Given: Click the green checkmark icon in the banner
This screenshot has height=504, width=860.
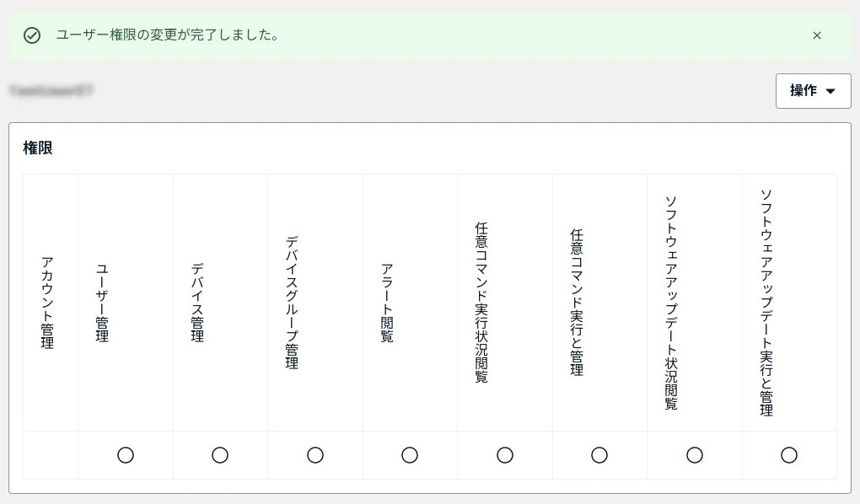Looking at the screenshot, I should point(33,35).
